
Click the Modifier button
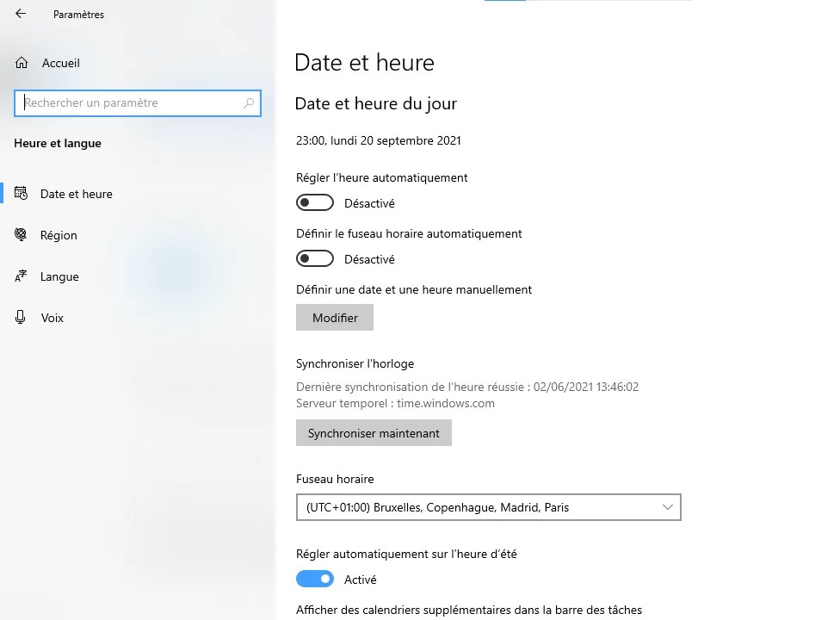[x=335, y=317]
